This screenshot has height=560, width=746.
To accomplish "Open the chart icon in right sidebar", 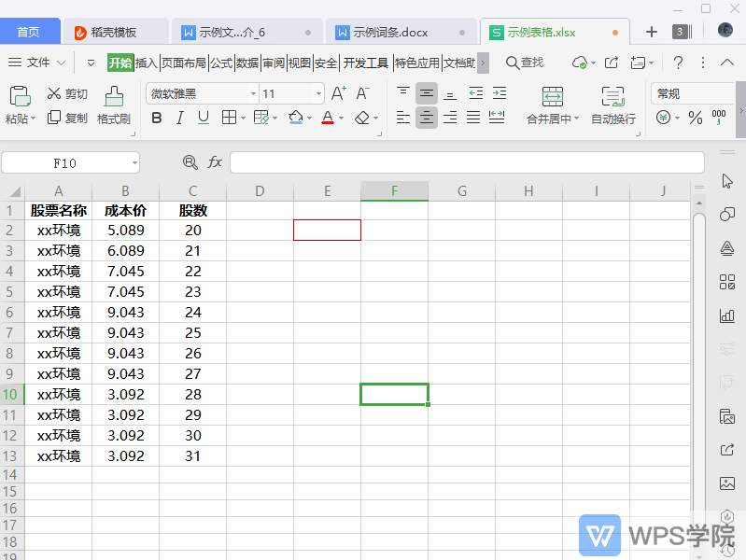I will (727, 315).
